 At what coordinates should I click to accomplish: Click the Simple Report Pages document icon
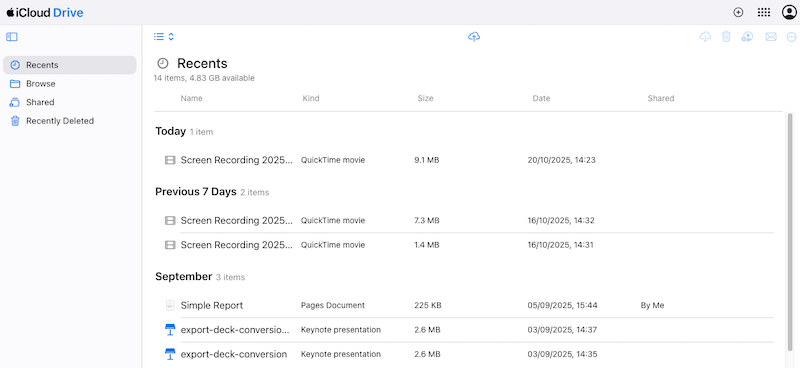pos(170,305)
